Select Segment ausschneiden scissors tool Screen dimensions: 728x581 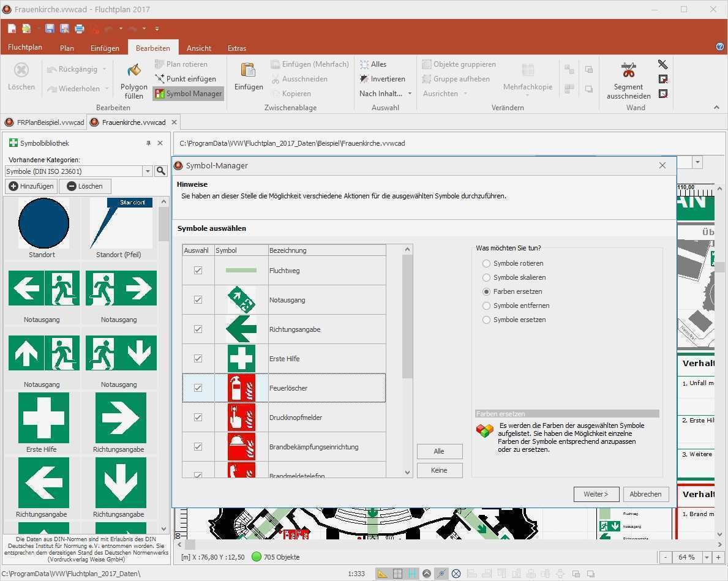click(x=628, y=70)
